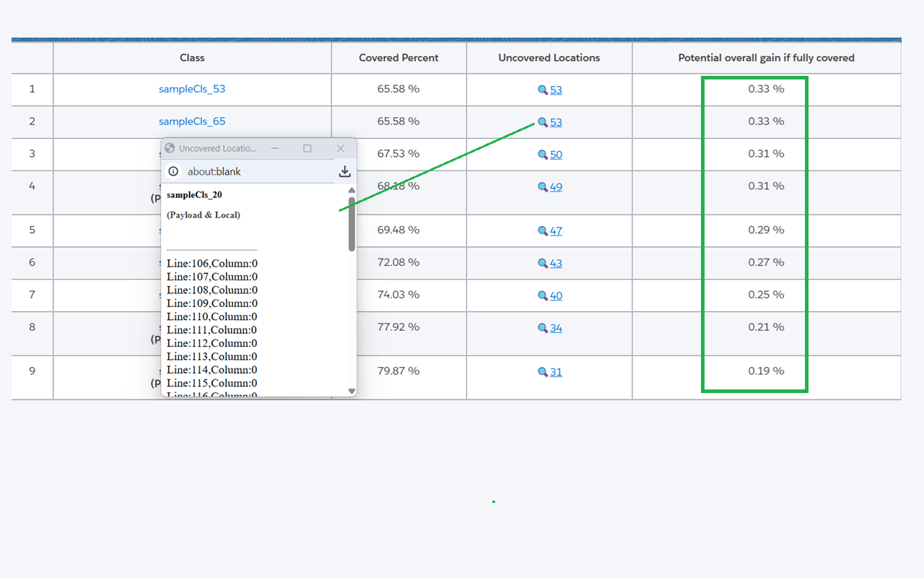The height and width of the screenshot is (578, 924).
Task: Click the site info icon beside about:blank
Action: (173, 171)
